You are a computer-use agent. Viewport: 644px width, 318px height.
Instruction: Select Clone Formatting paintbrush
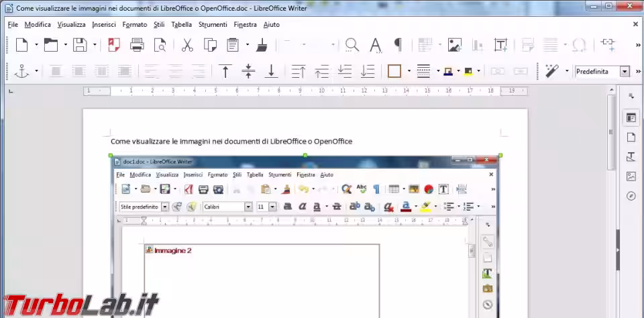coord(262,44)
